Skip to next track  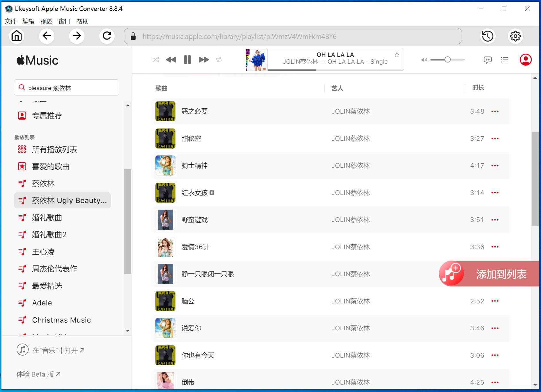[204, 60]
